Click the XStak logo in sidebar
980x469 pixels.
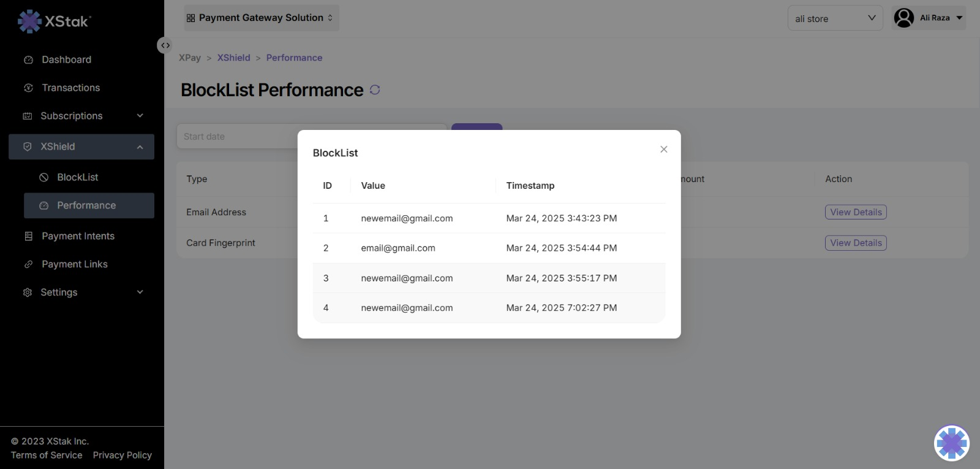click(55, 21)
